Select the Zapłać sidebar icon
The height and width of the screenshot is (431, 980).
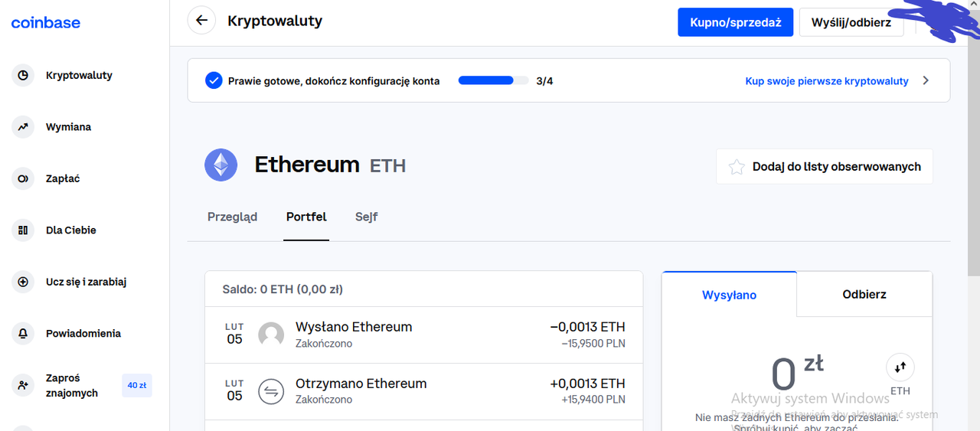[23, 178]
